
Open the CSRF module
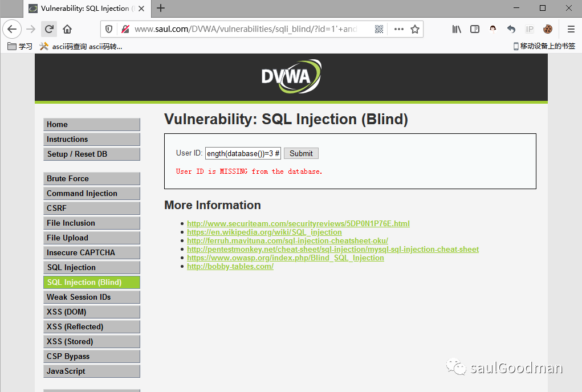pos(92,209)
